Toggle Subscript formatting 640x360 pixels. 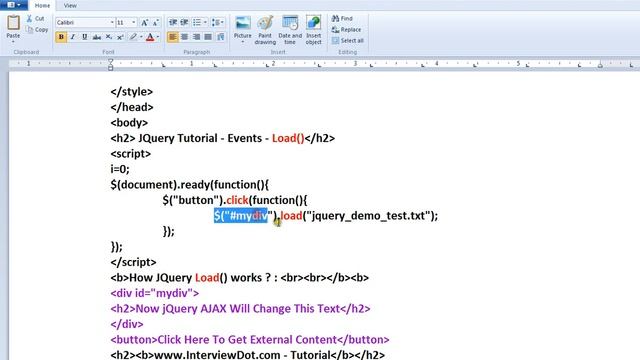(109, 37)
